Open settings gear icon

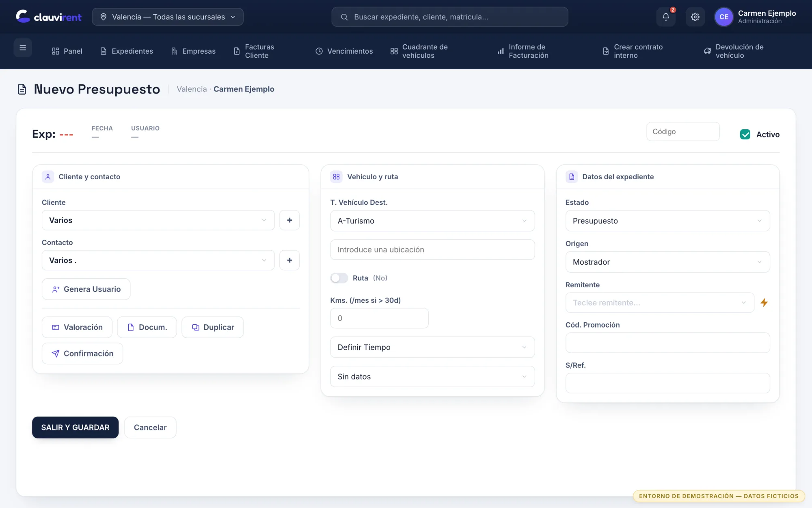[695, 17]
